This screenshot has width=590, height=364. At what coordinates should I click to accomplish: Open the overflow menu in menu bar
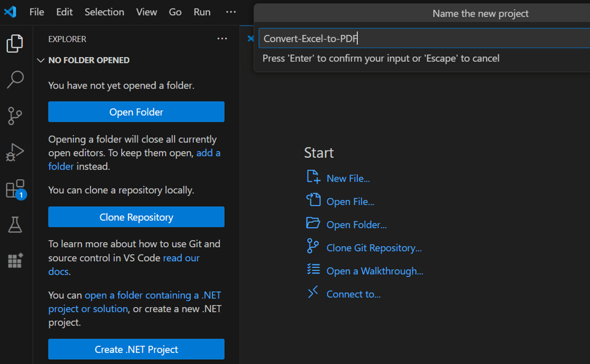[230, 11]
